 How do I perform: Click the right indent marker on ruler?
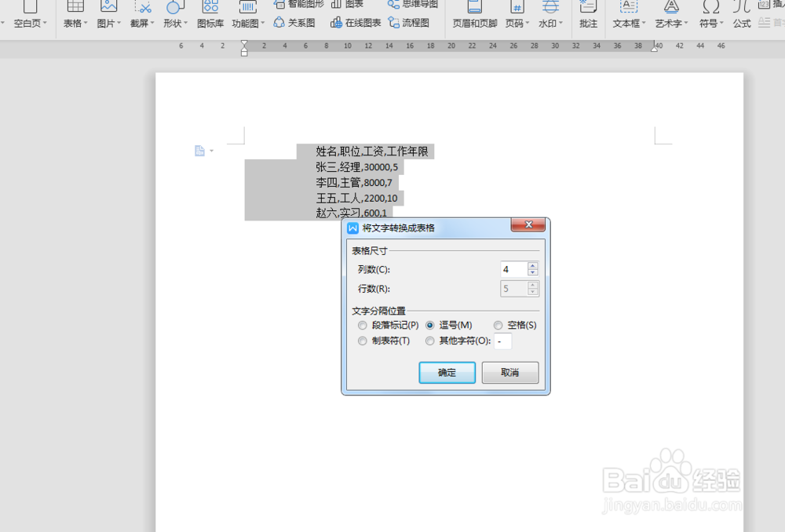click(655, 49)
